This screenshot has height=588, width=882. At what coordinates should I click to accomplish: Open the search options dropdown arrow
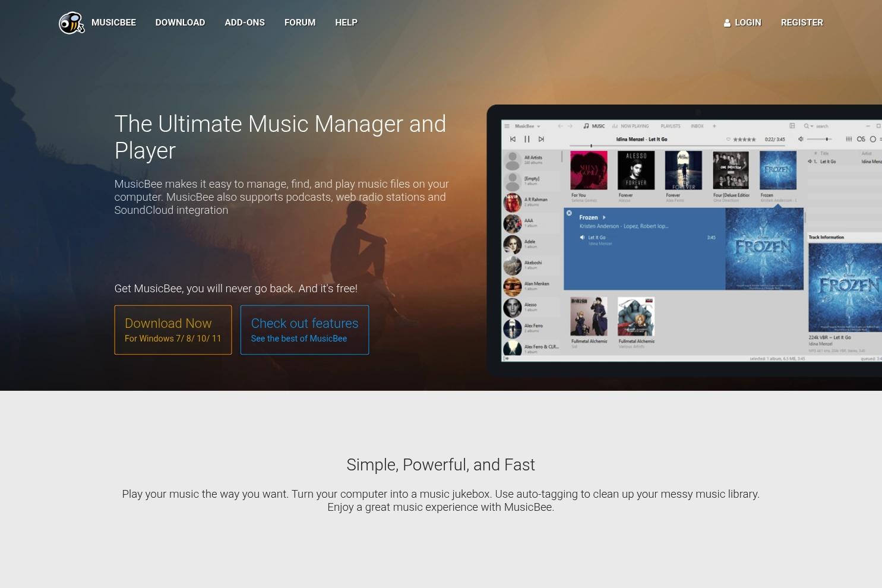tap(812, 126)
